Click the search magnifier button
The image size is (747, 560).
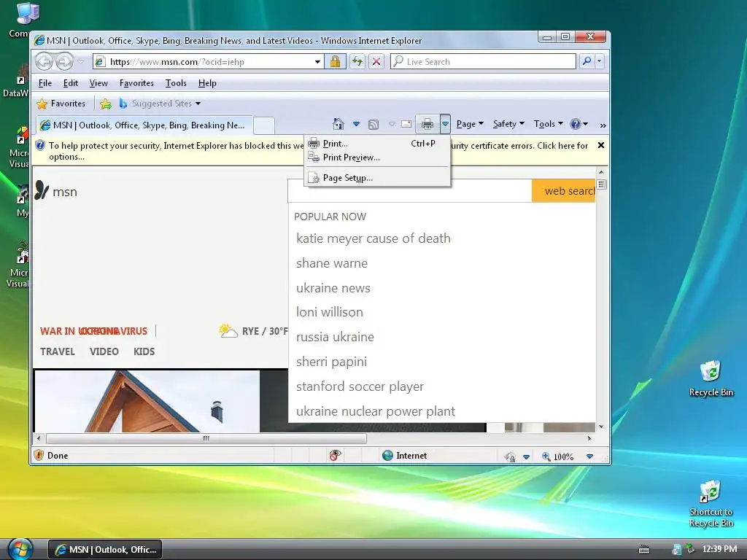(587, 61)
